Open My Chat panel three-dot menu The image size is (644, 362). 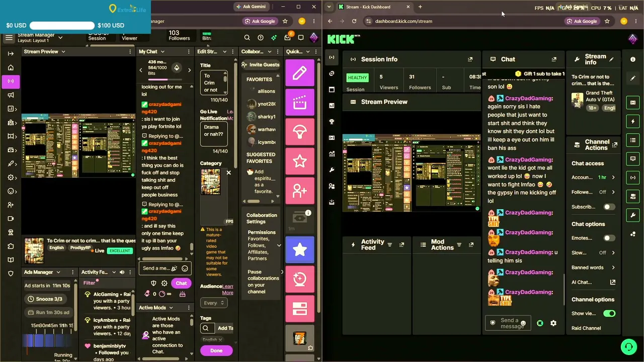(188, 51)
